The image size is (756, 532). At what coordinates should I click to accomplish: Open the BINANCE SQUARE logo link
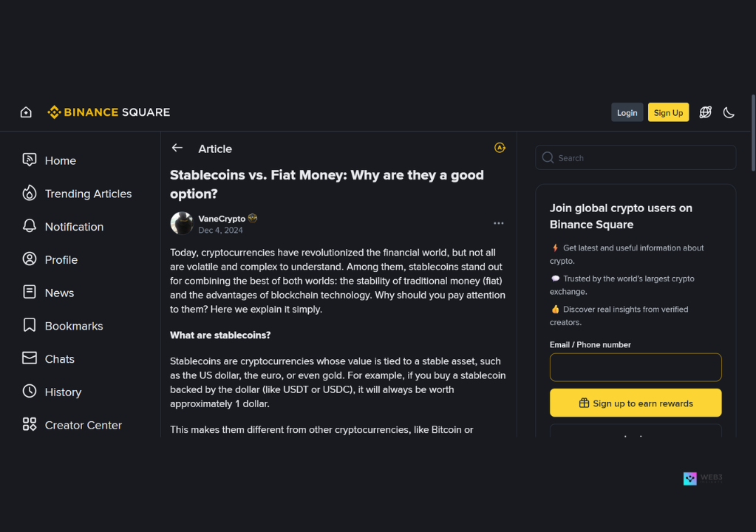tap(109, 112)
